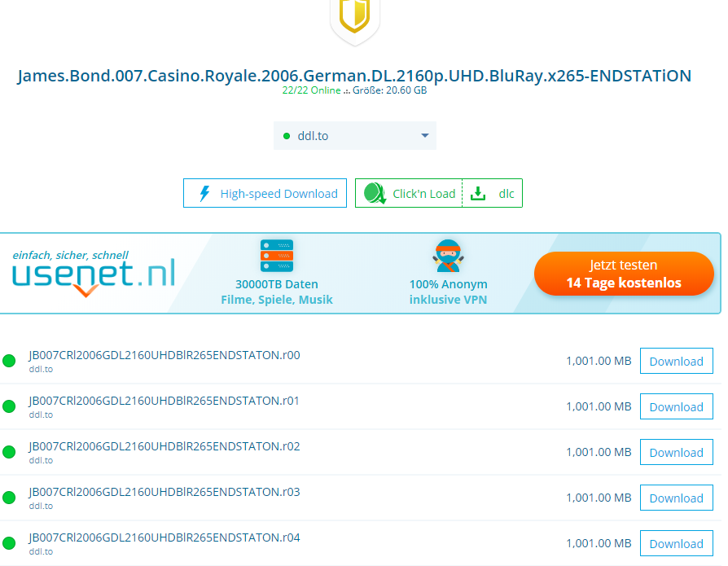
Task: Click the Jetzt testen 14 Tage kostenlos button
Action: coord(624,274)
